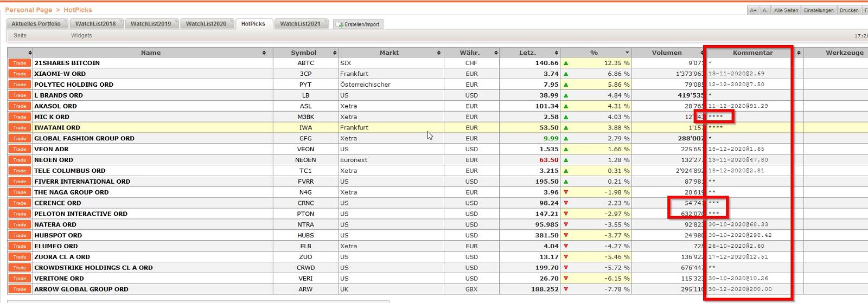The image size is (868, 303).
Task: Click the PTON symbol cell
Action: point(305,214)
